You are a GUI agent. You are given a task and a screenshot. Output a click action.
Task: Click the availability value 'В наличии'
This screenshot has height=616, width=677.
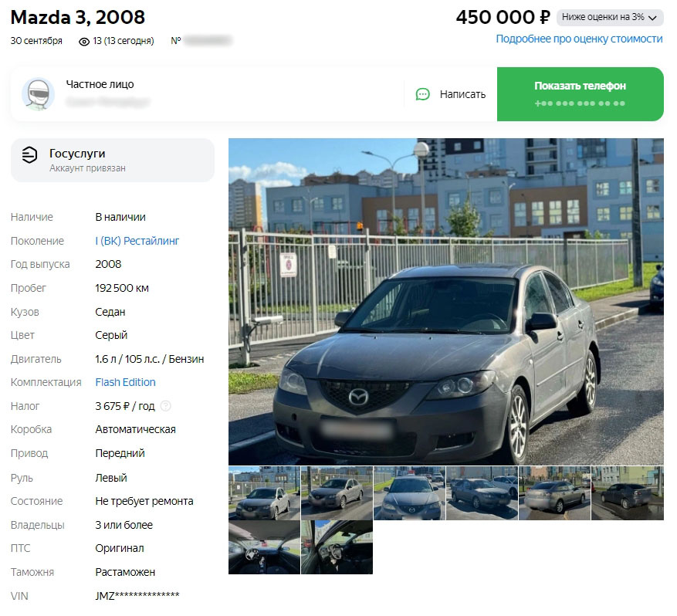120,217
